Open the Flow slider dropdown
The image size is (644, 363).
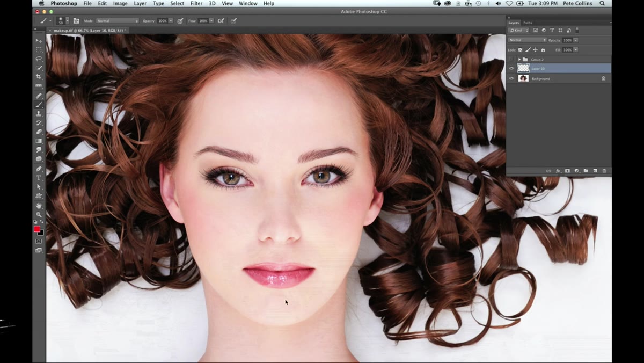[x=211, y=21]
